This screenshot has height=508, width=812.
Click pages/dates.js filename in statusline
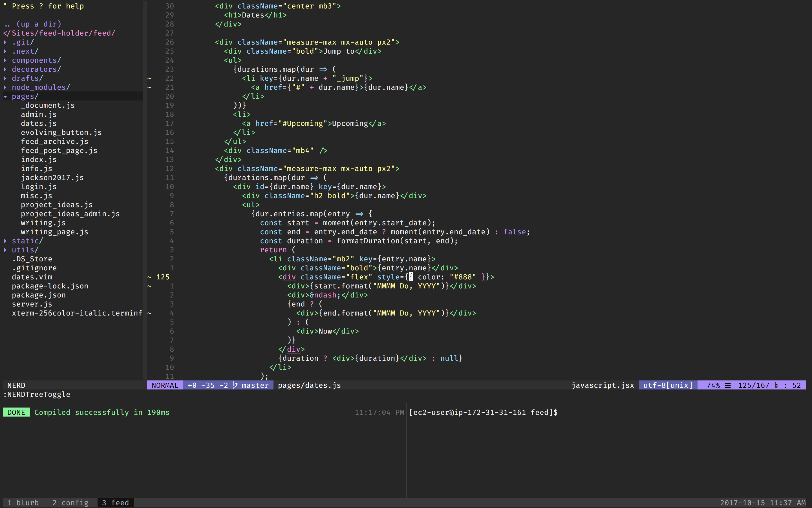309,385
